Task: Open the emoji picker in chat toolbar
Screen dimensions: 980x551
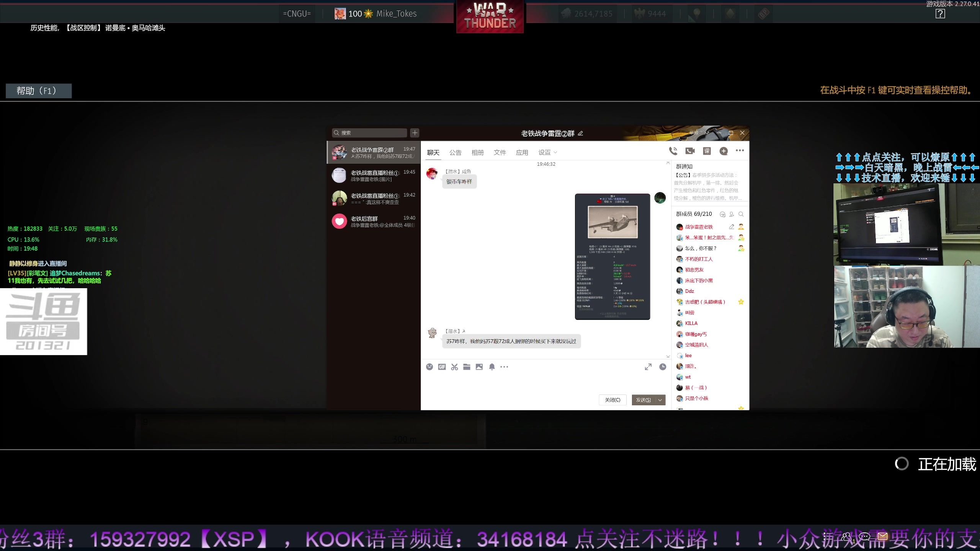Action: (x=430, y=367)
